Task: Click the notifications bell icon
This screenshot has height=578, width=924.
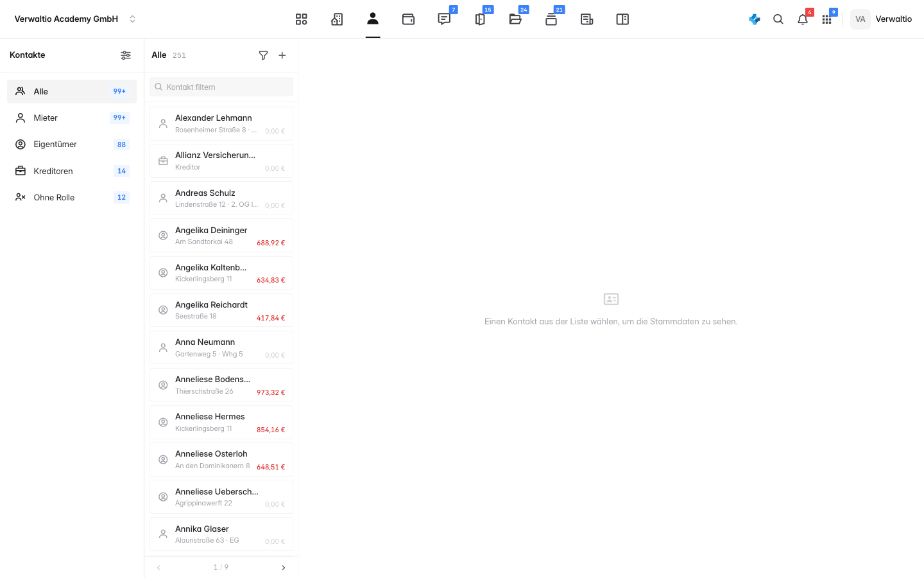Action: (x=803, y=19)
